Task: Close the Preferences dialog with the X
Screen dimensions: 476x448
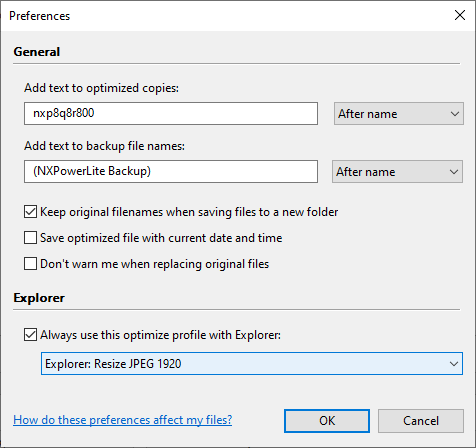Action: 460,15
